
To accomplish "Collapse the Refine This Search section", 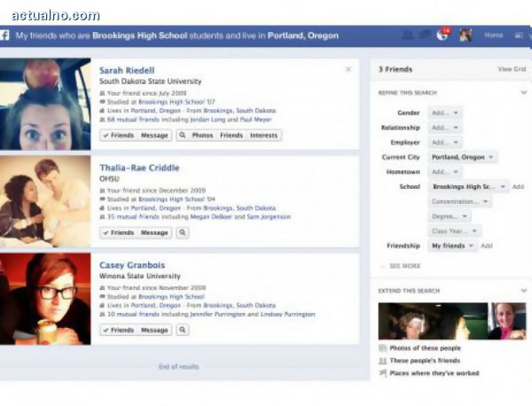I will tap(524, 92).
